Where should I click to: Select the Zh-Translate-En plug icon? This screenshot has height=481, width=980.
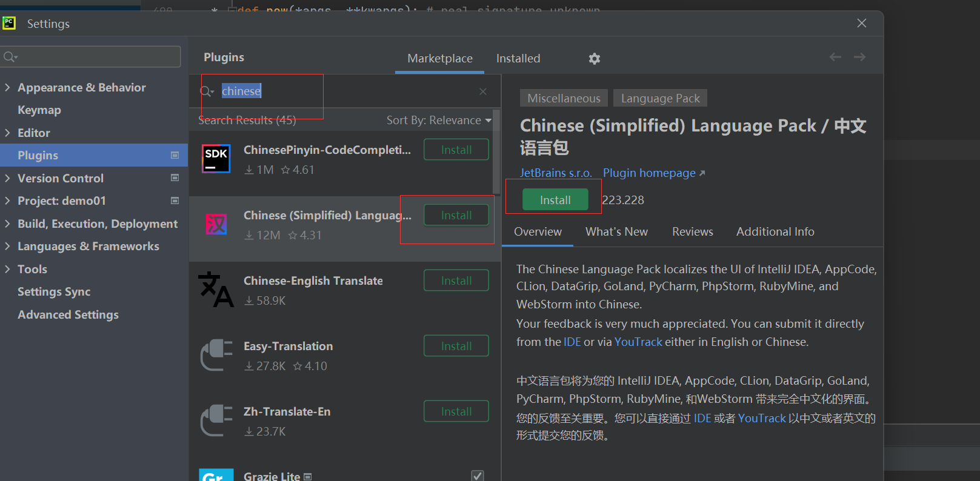point(216,420)
